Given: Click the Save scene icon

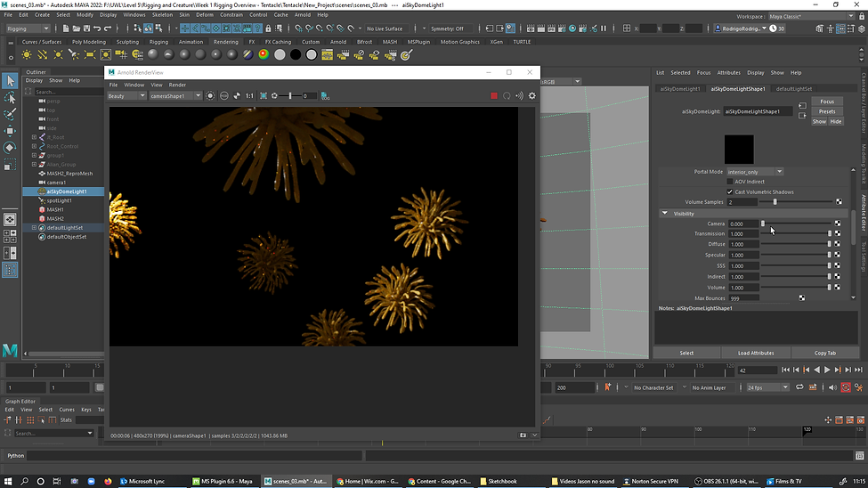Looking at the screenshot, I should pyautogui.click(x=86, y=28).
